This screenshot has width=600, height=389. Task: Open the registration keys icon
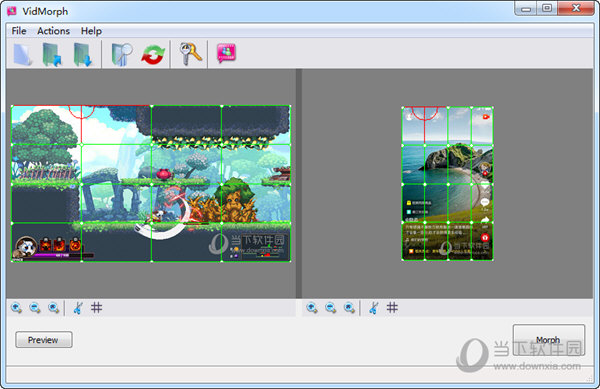click(190, 54)
